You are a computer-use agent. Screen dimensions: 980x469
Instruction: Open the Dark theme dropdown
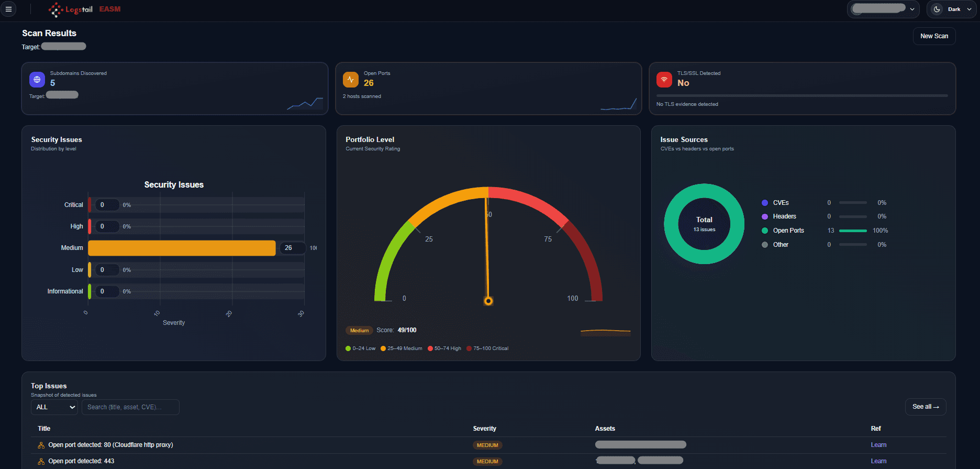point(952,9)
